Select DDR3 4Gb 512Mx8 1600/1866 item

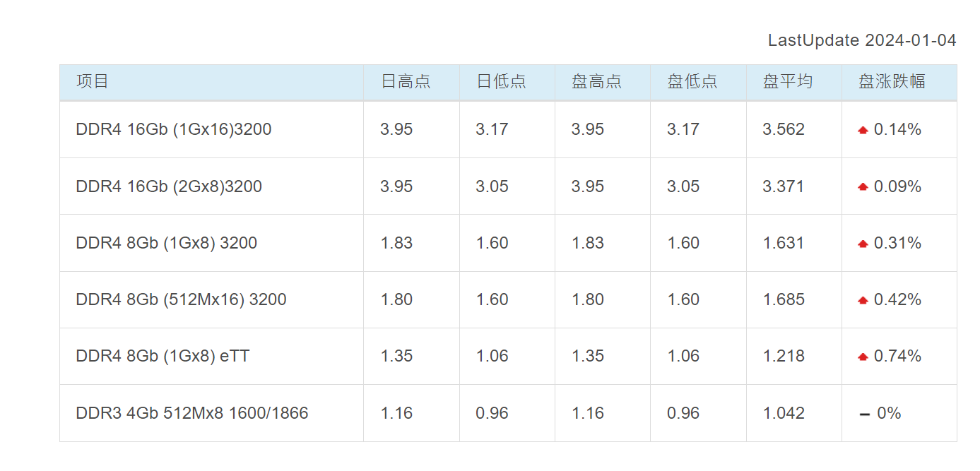[192, 413]
